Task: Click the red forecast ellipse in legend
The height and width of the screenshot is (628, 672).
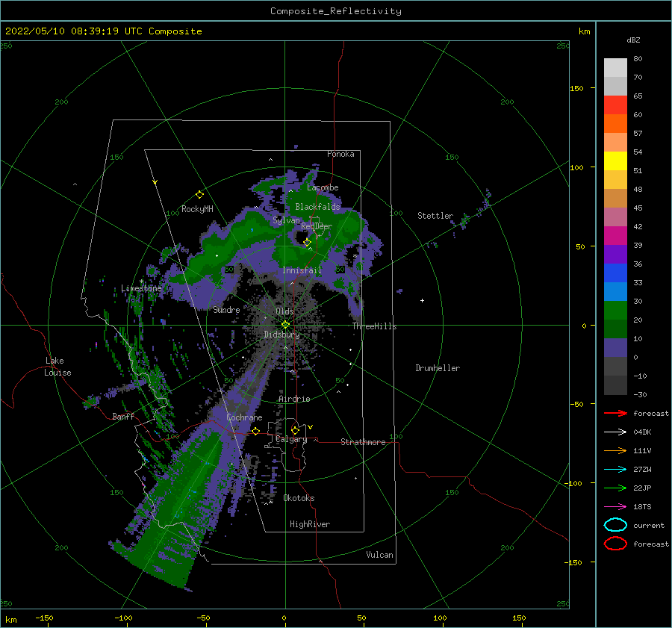Action: coord(615,544)
